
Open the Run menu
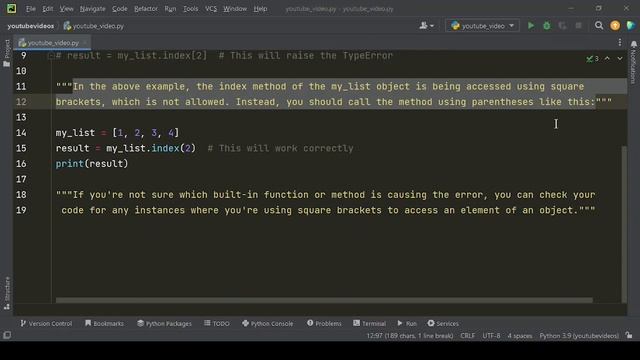170,9
